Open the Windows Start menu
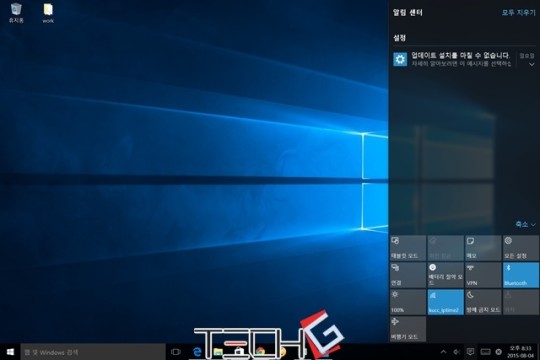This screenshot has height=360, width=540. tap(10, 352)
